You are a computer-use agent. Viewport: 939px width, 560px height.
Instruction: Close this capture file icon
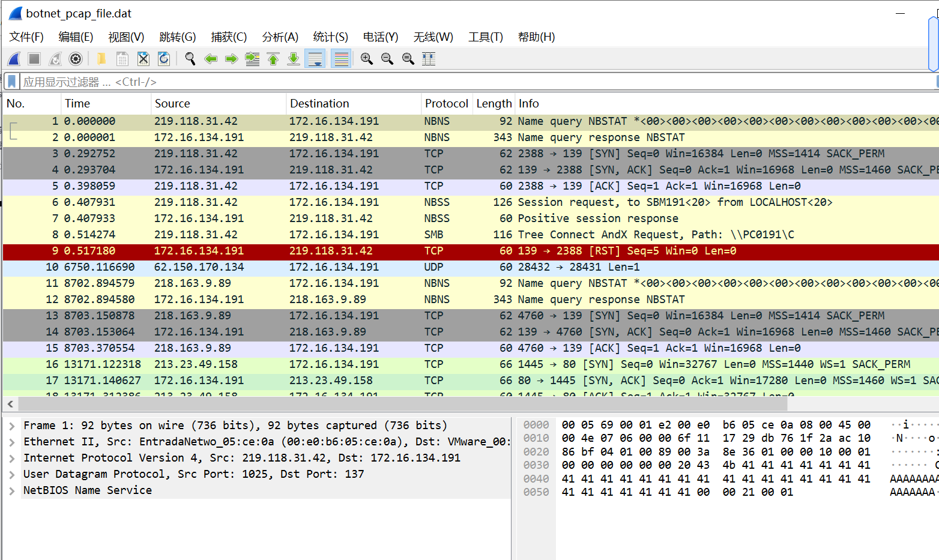[143, 59]
